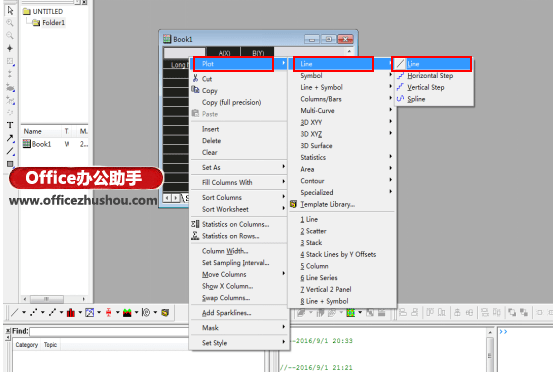This screenshot has width=554, height=375.
Task: Choose Delete from the context menu
Action: [x=239, y=141]
